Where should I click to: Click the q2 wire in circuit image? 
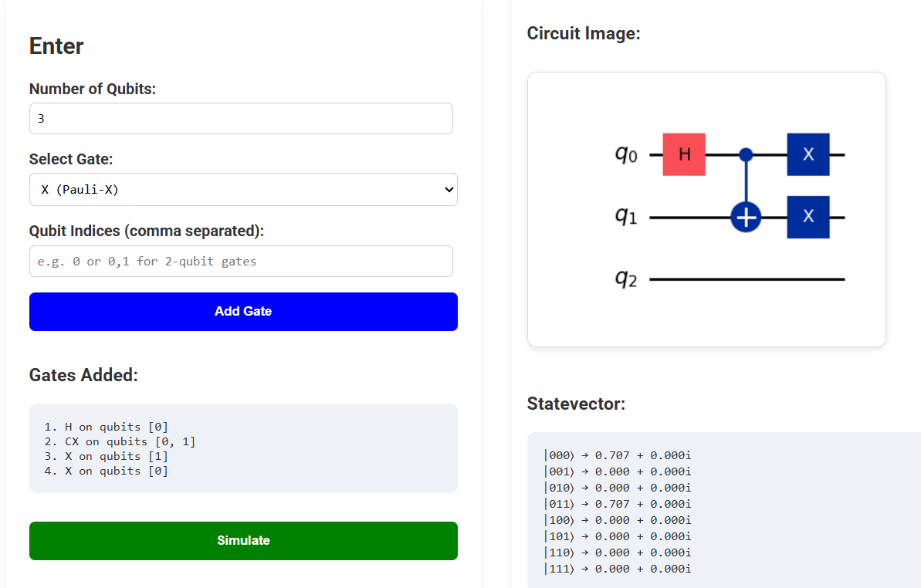coord(747,279)
